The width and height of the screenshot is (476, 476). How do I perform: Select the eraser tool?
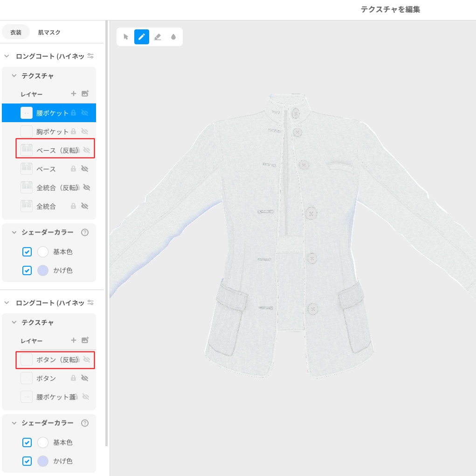[158, 37]
